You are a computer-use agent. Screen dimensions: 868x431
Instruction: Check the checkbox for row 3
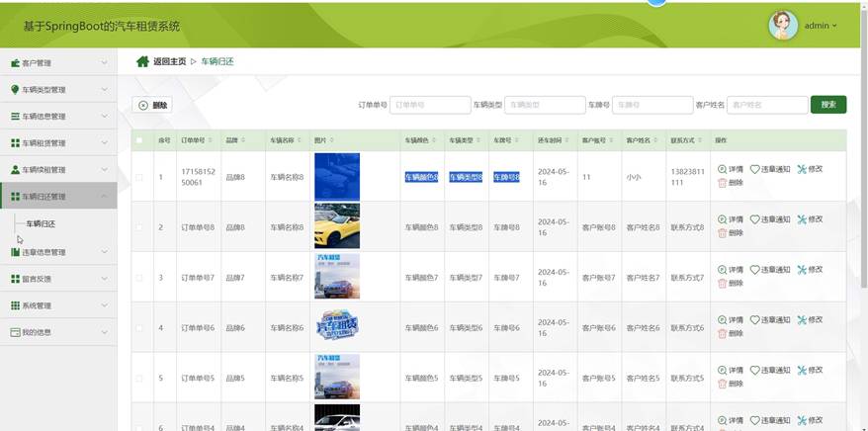point(139,278)
